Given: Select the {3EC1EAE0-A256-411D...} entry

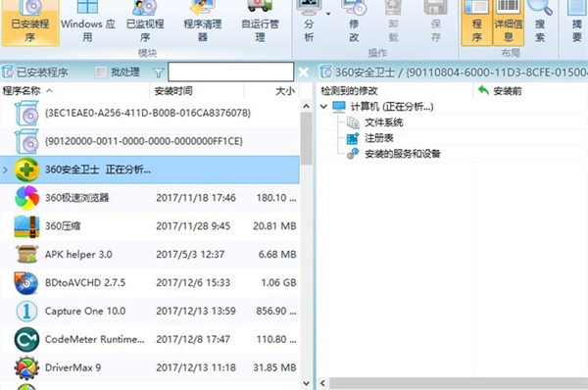Looking at the screenshot, I should coord(150,113).
